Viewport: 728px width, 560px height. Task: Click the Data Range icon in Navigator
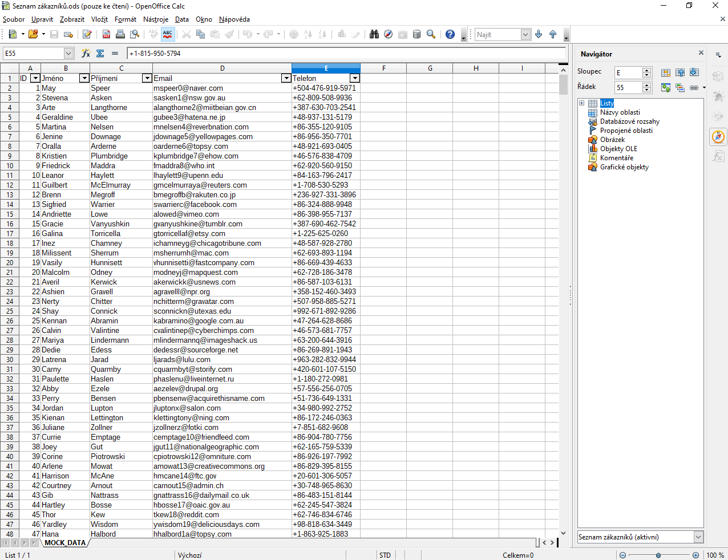(666, 72)
